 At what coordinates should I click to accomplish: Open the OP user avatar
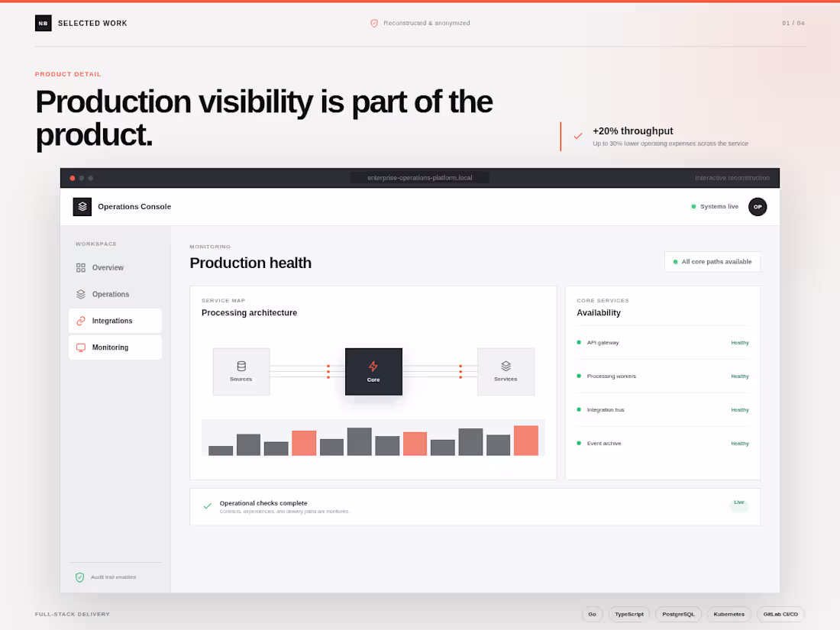757,207
